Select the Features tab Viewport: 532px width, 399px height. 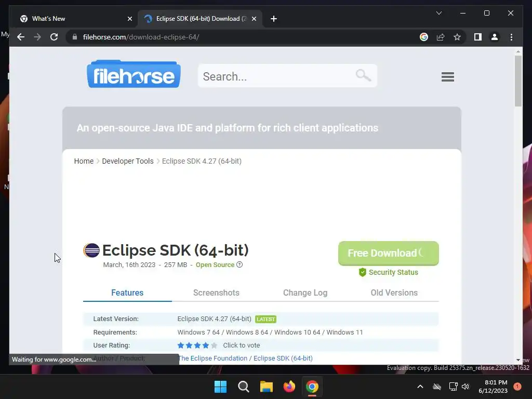[x=127, y=292]
